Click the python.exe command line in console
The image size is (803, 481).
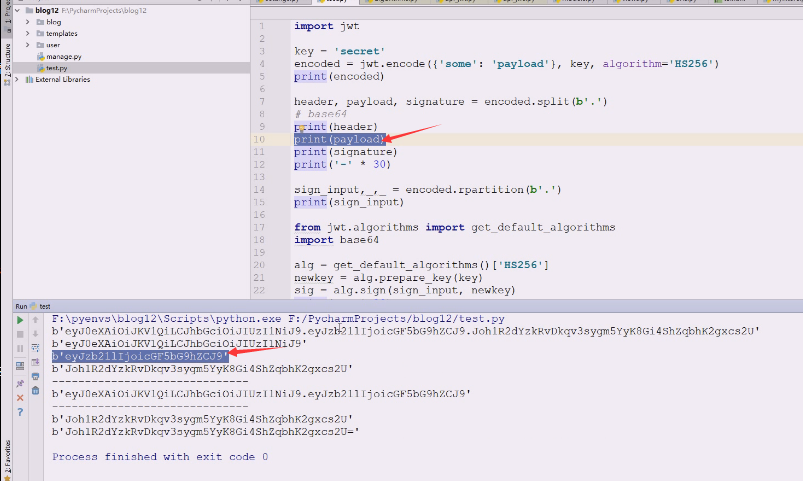pyautogui.click(x=278, y=319)
